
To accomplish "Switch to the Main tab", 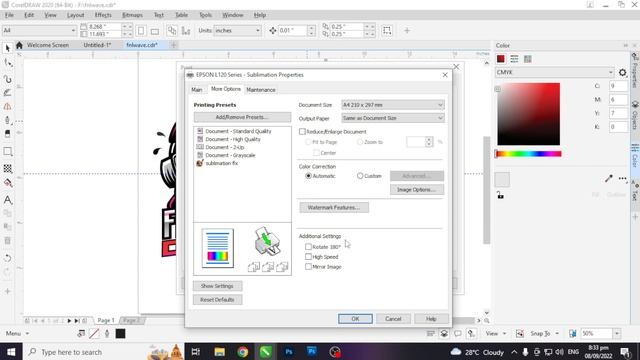I will (197, 90).
